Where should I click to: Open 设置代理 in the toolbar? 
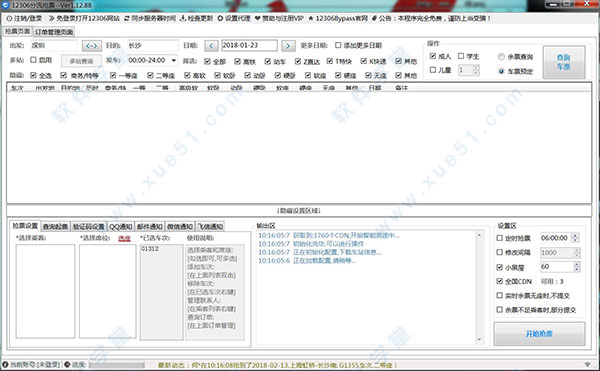tap(233, 18)
